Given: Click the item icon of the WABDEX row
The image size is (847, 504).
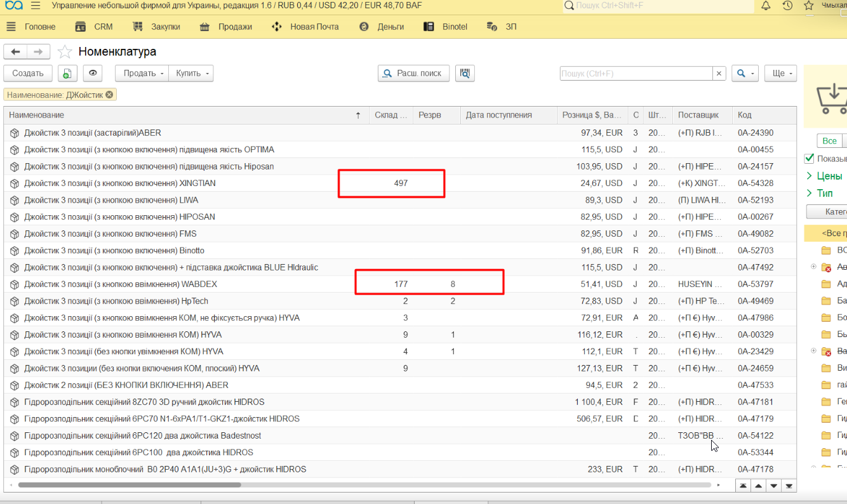Looking at the screenshot, I should coord(15,284).
